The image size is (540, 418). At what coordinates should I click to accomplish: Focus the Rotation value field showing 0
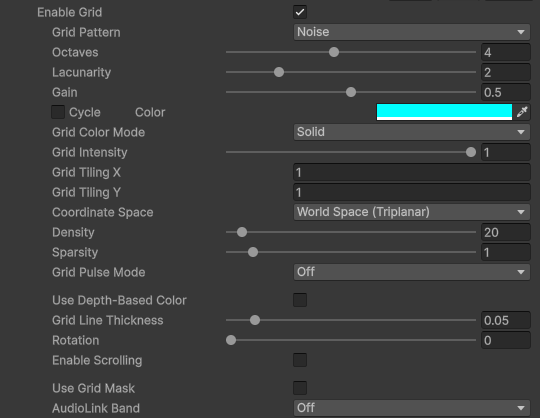coord(506,340)
